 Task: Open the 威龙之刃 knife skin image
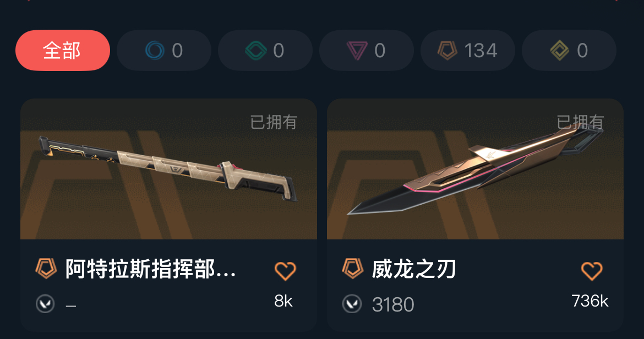click(x=475, y=169)
